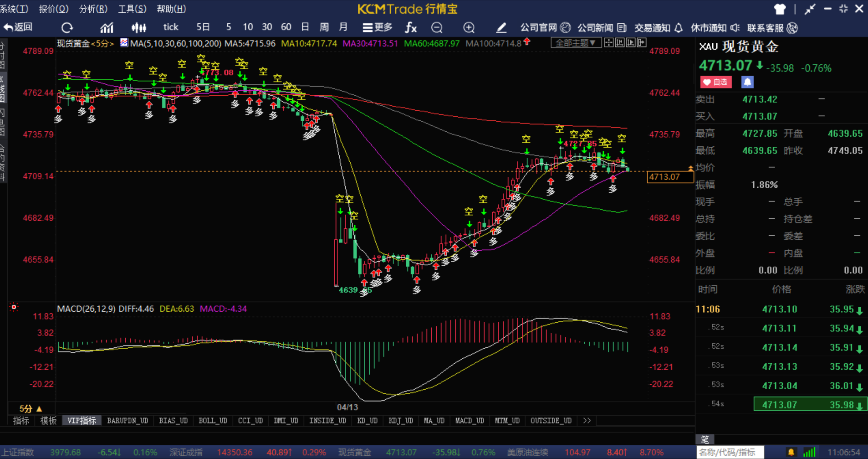
Task: Click the third chart tool icon with play arrow
Action: 631,43
